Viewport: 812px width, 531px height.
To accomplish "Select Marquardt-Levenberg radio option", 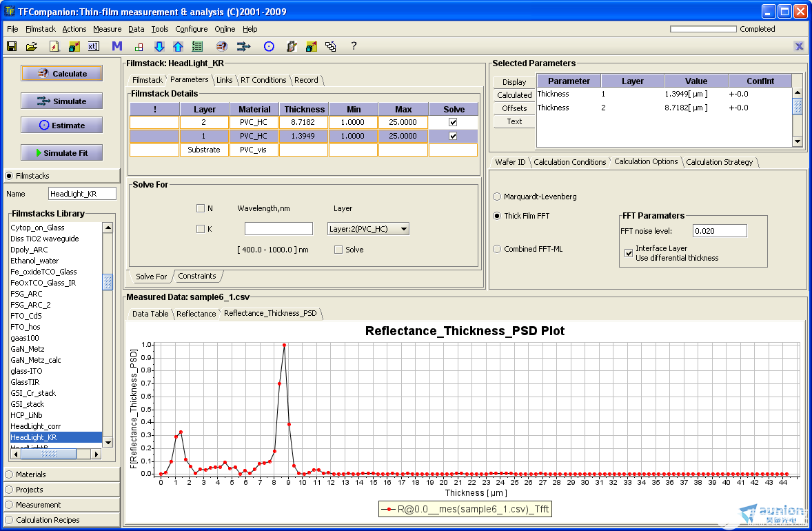I will [x=497, y=197].
